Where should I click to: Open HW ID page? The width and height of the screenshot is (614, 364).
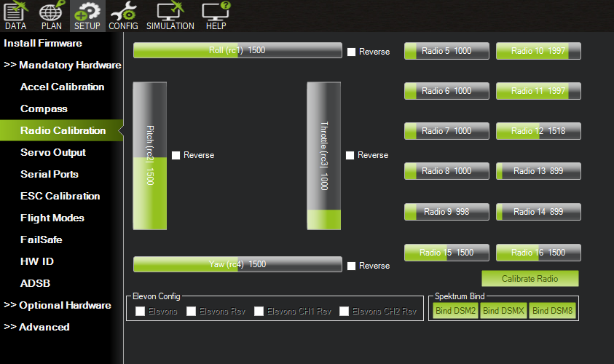37,261
